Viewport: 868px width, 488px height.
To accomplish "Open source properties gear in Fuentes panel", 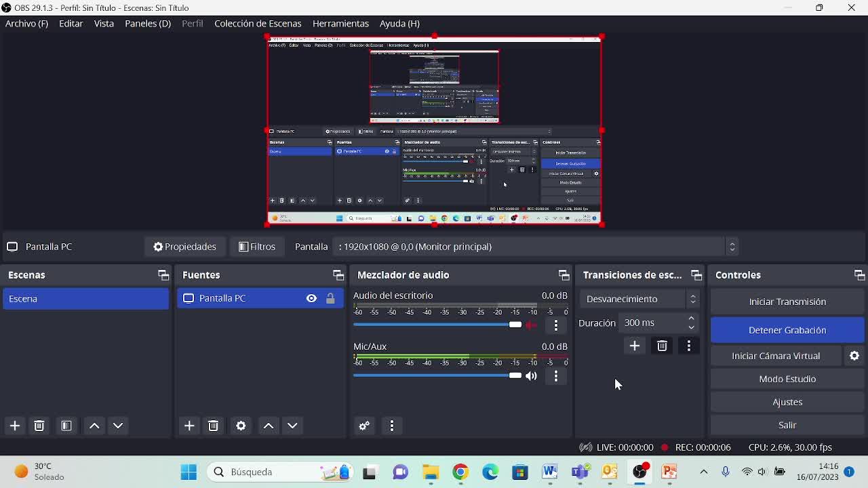I will coord(241,426).
